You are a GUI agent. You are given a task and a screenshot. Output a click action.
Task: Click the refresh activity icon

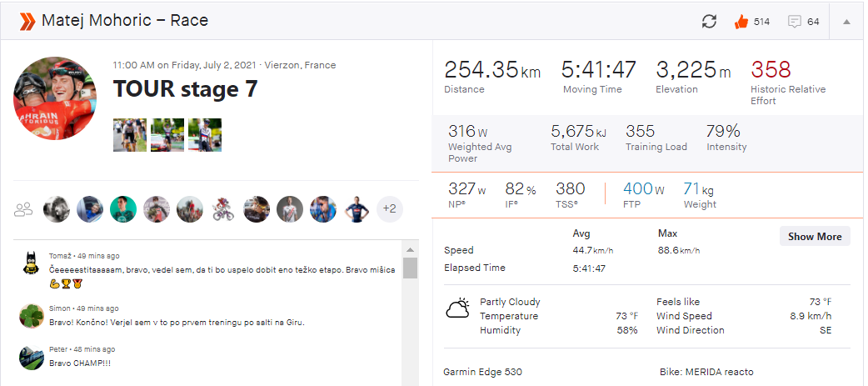coord(709,22)
